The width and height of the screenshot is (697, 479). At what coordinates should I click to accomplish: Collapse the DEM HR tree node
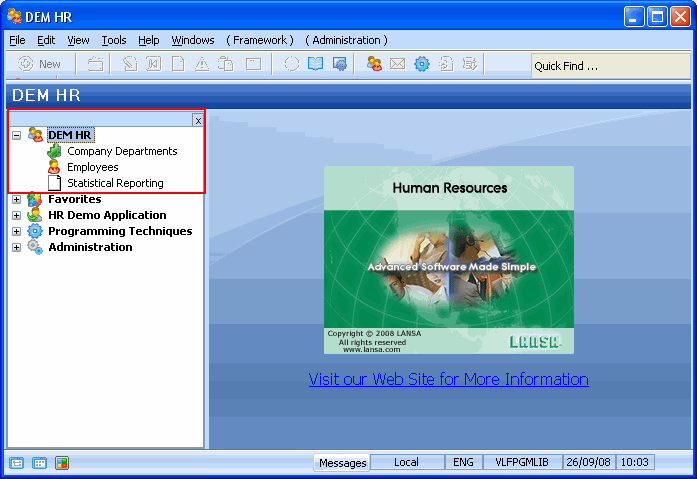click(x=16, y=135)
